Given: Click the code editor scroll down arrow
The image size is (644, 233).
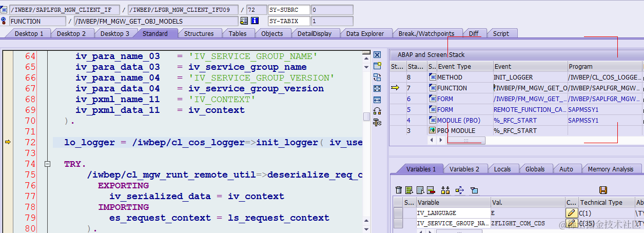Looking at the screenshot, I should [366, 229].
